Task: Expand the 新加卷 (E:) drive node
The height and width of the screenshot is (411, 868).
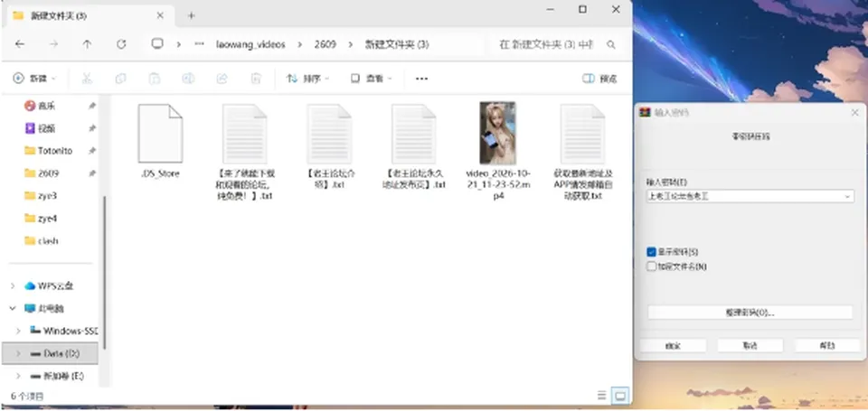Action: click(x=18, y=376)
